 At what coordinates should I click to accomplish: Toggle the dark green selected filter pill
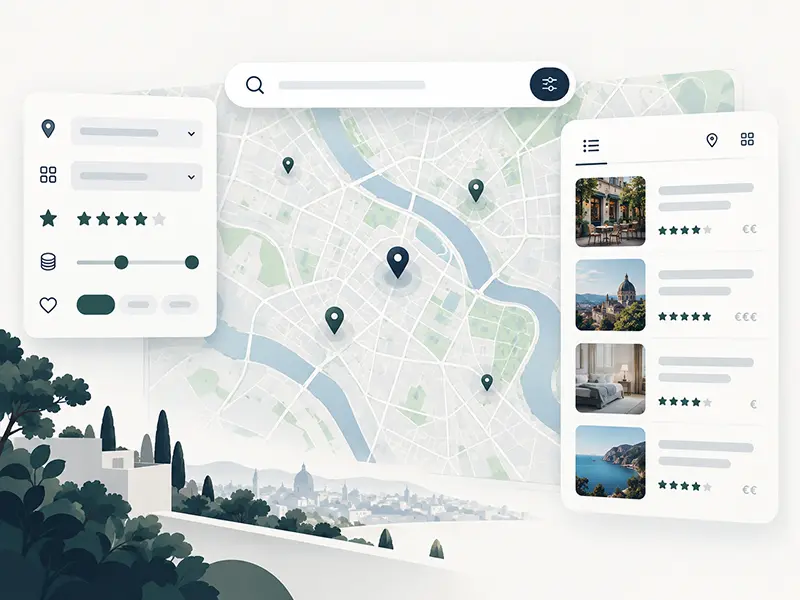(96, 305)
